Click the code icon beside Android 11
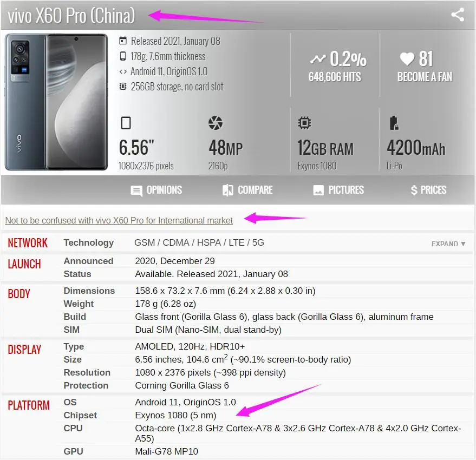This screenshot has width=476, height=460. 122,71
